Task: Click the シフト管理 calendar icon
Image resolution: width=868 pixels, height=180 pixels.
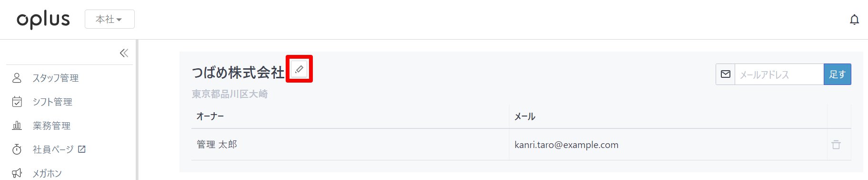Action: [17, 102]
